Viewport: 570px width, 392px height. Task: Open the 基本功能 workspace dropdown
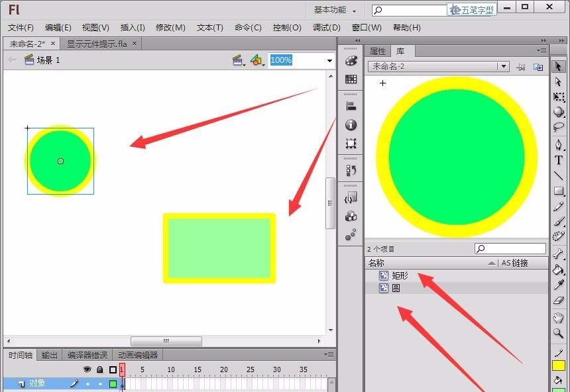[x=335, y=10]
